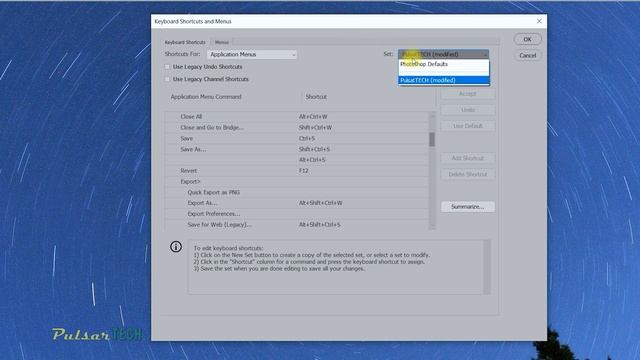Select the Export Preferences... row

coord(297,214)
